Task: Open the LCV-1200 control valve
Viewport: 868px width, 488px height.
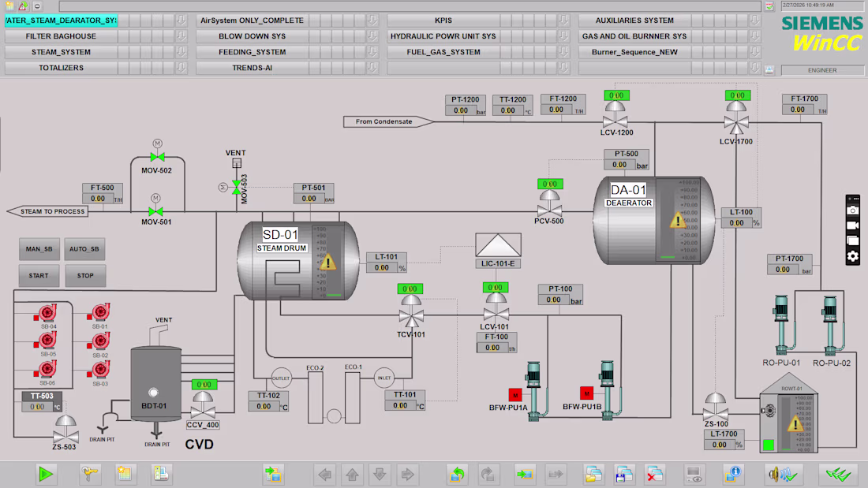Action: (615, 115)
